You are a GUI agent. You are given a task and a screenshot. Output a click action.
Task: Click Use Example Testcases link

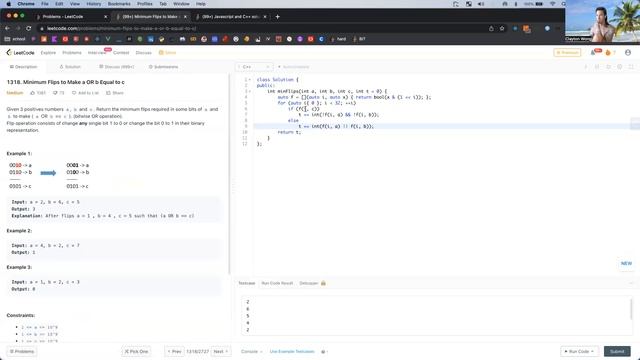point(292,351)
